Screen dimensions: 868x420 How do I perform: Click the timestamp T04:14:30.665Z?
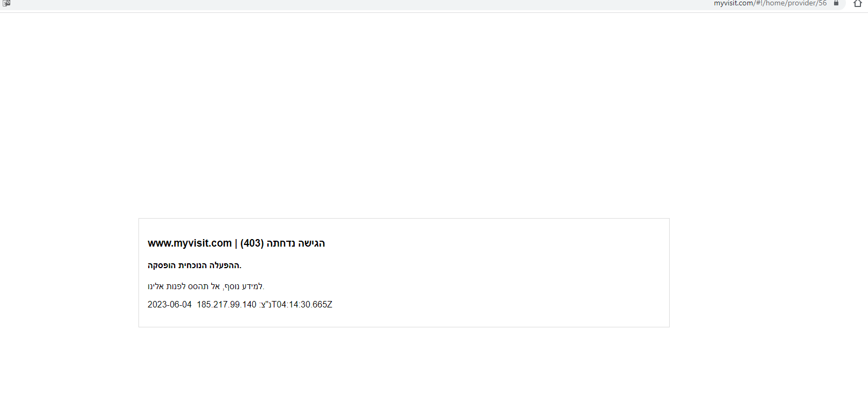[x=302, y=305]
